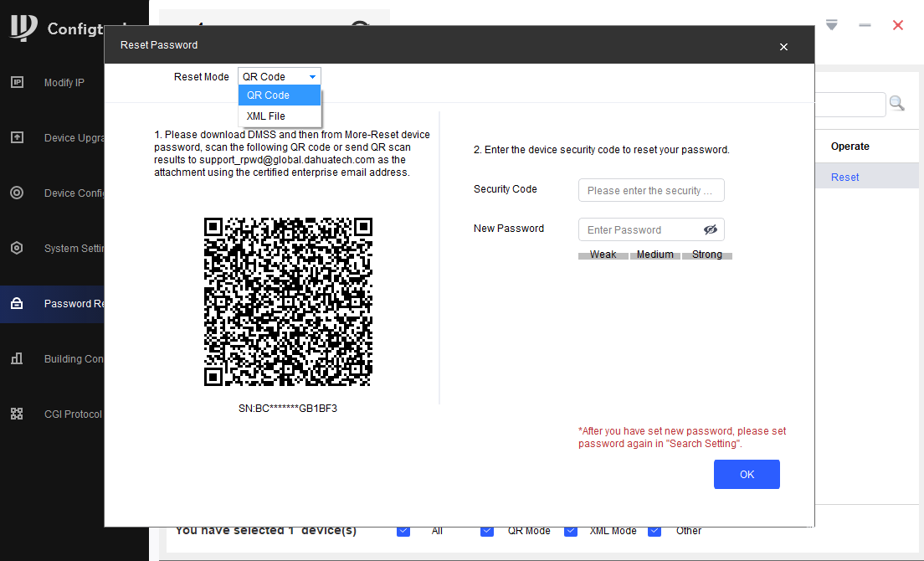Click the QR code image
This screenshot has height=561, width=924.
288,301
